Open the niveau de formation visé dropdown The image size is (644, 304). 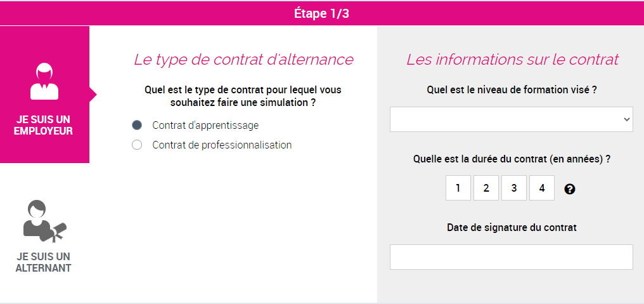512,119
